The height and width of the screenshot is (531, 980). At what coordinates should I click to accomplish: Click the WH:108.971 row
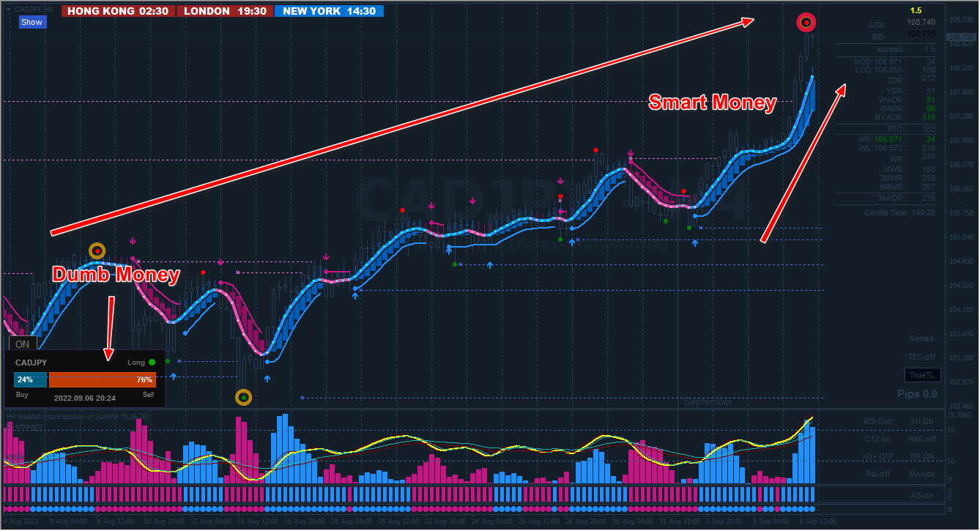point(897,139)
